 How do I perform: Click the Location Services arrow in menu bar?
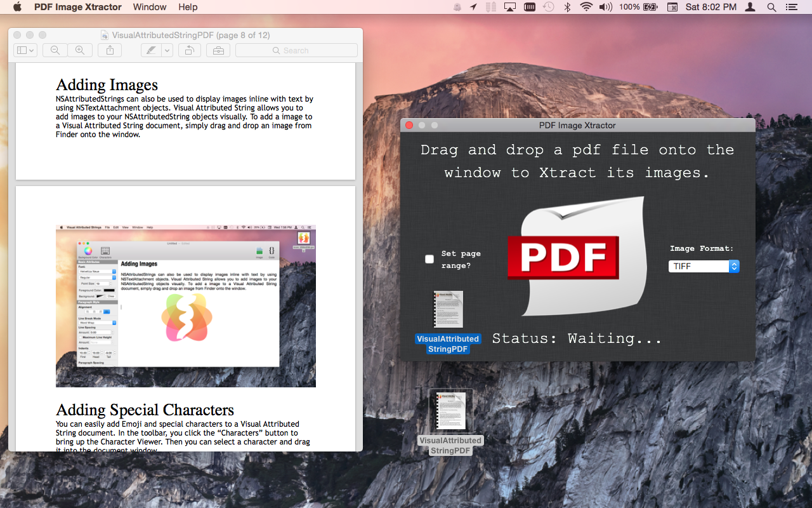point(473,7)
